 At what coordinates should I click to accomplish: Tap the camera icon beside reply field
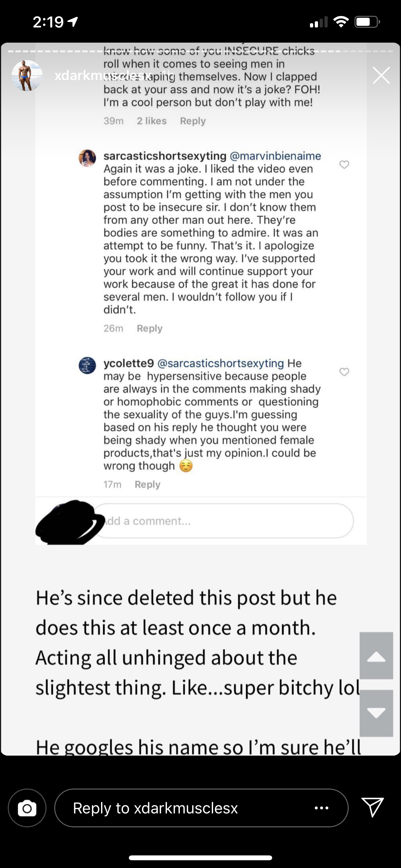click(x=27, y=808)
